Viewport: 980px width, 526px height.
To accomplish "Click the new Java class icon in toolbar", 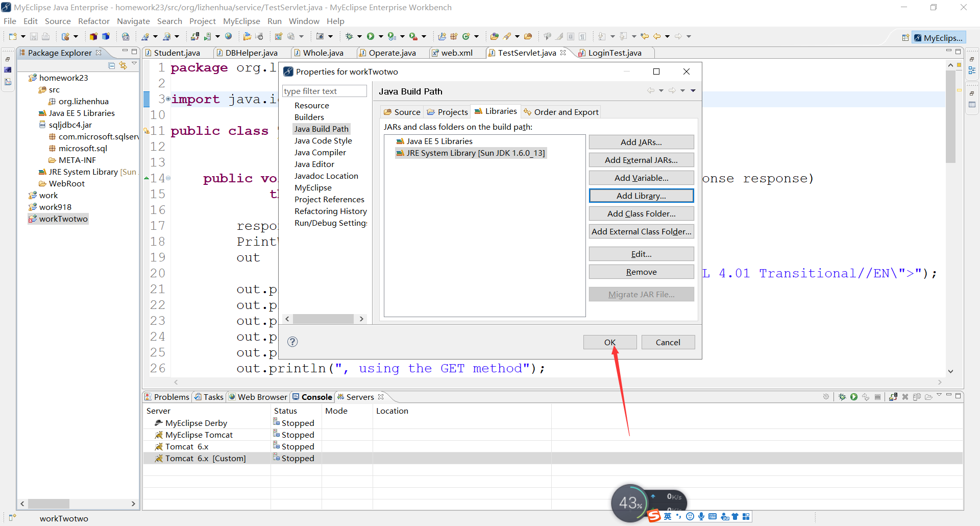I will pyautogui.click(x=465, y=36).
